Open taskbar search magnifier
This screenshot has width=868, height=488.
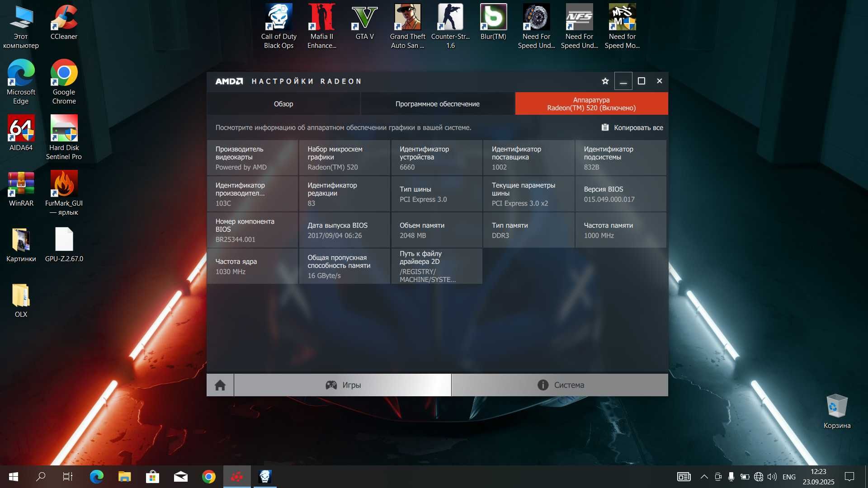41,477
